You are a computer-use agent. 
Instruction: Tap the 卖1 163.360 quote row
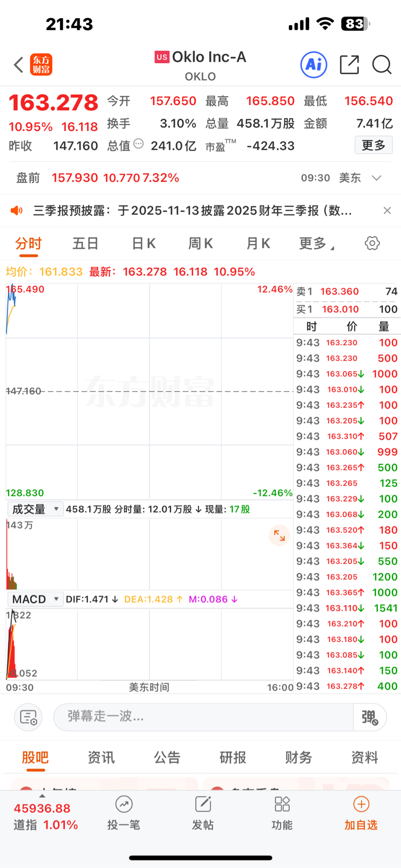347,291
